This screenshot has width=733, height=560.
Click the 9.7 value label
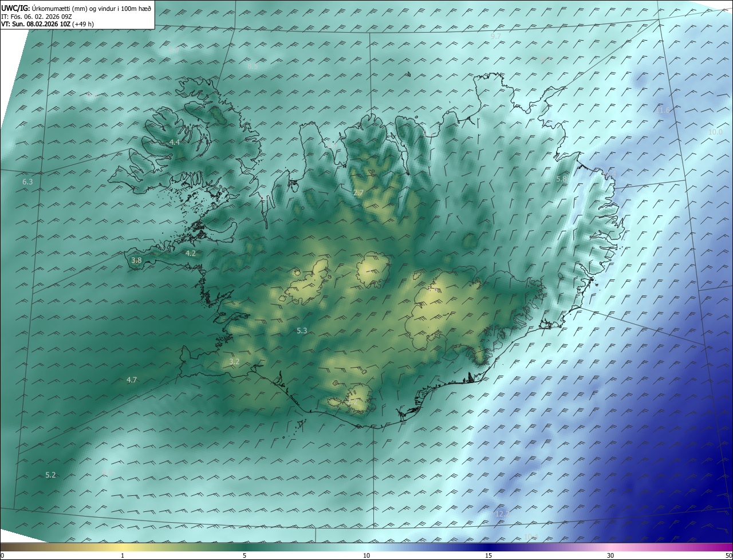tap(496, 36)
